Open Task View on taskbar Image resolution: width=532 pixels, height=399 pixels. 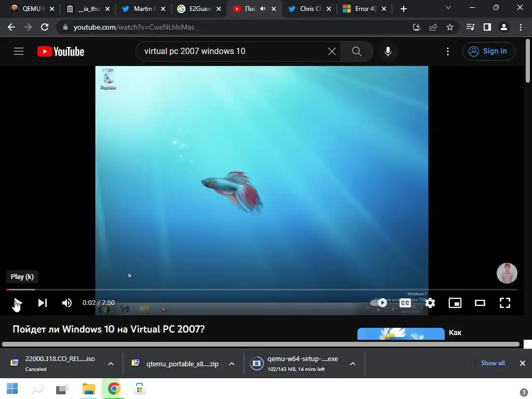[62, 389]
